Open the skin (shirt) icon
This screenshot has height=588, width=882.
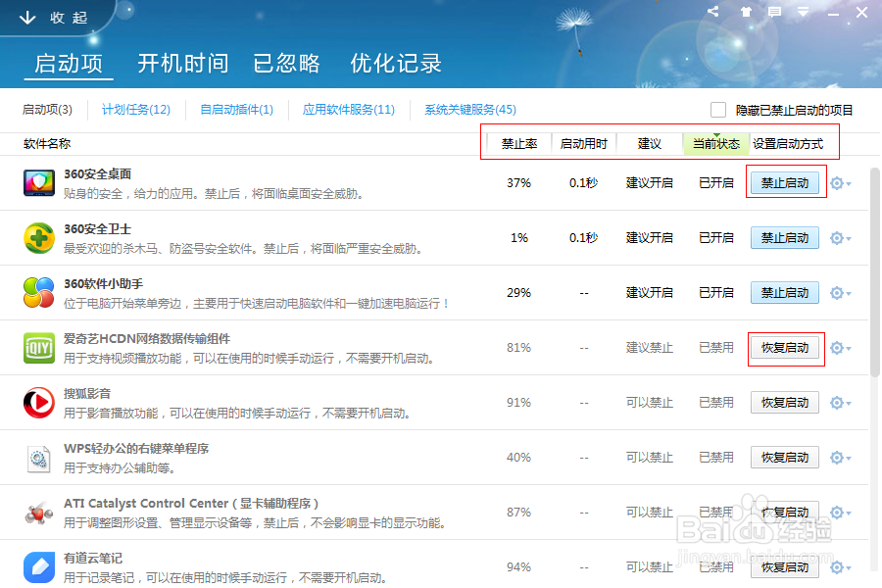coord(746,11)
